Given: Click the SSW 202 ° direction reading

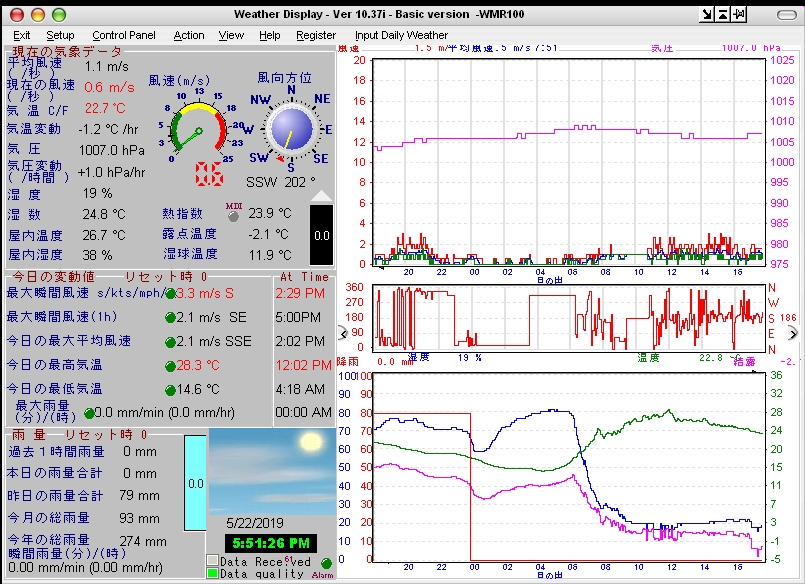Looking at the screenshot, I should [x=280, y=182].
